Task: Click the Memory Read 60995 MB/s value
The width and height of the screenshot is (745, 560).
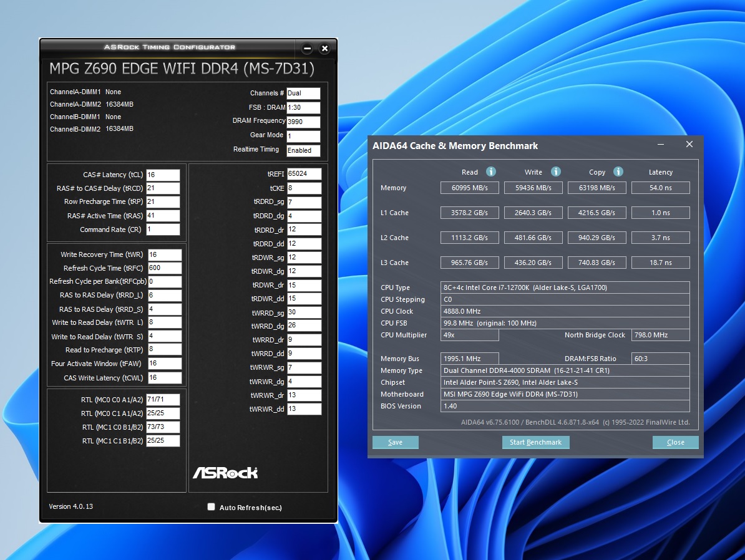Action: pos(469,188)
